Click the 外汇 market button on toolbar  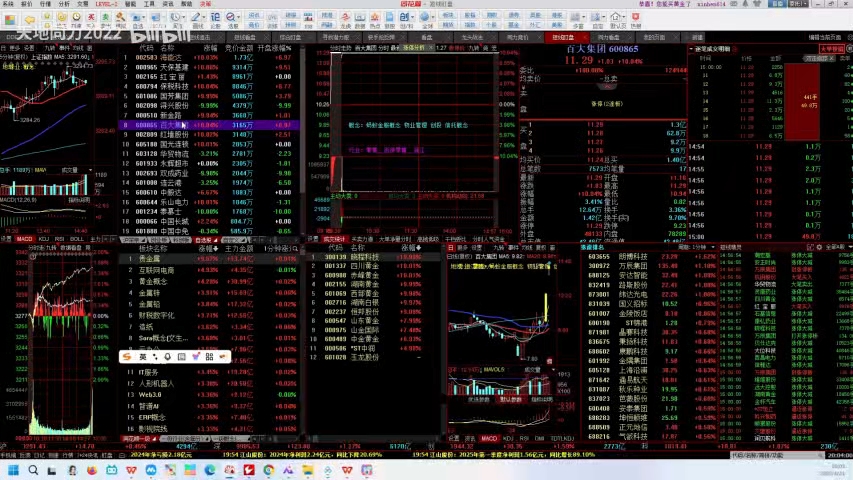(x=535, y=25)
